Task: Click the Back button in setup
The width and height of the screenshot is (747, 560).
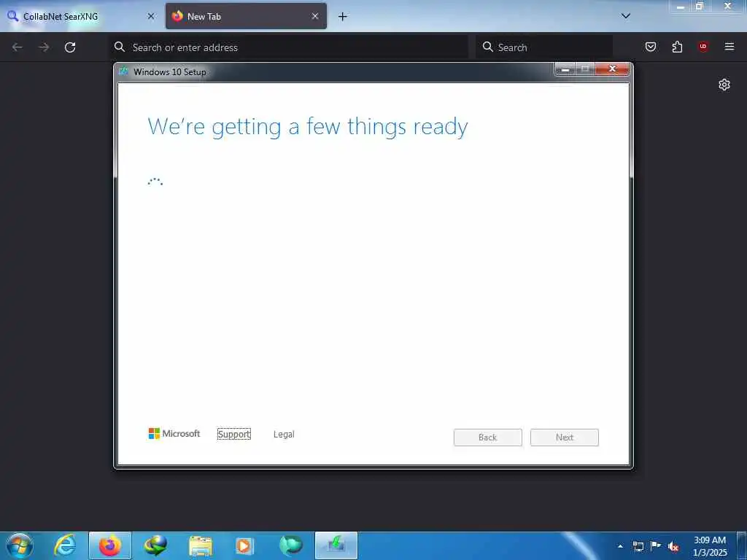Action: 488,437
